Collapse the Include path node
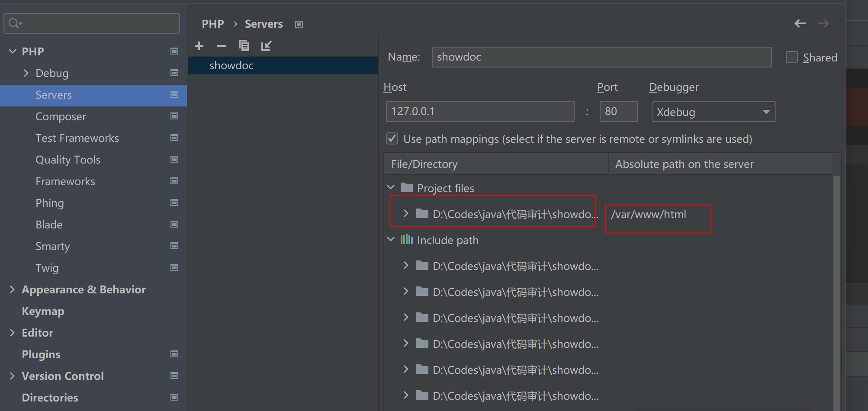 pyautogui.click(x=391, y=239)
